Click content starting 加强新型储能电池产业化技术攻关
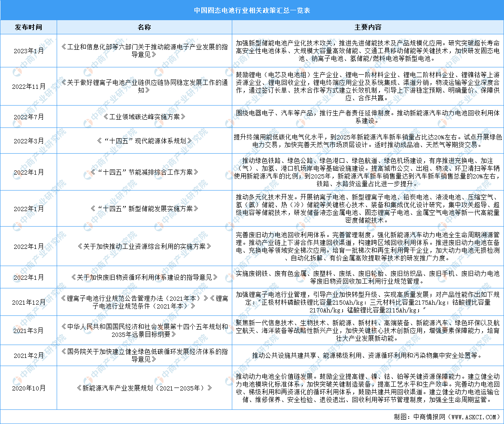The image size is (504, 424). [x=368, y=51]
